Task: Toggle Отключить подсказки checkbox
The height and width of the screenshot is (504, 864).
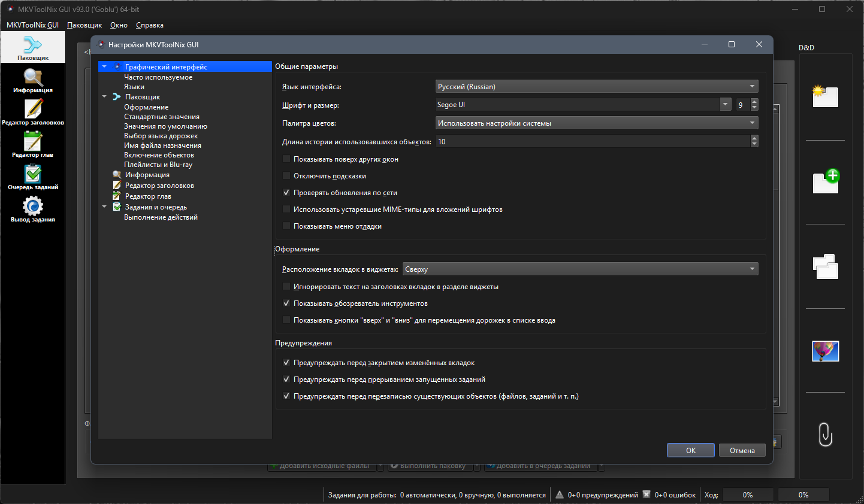Action: pos(286,176)
